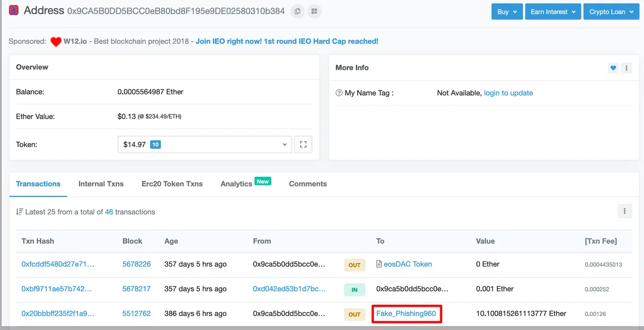Copy the address to clipboard icon
This screenshot has width=644, height=330.
click(x=298, y=11)
